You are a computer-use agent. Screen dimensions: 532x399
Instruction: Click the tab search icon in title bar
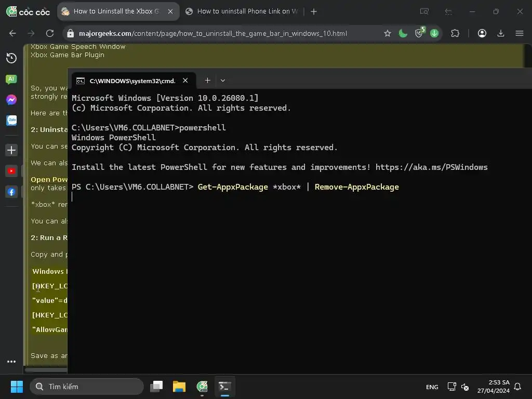point(424,11)
